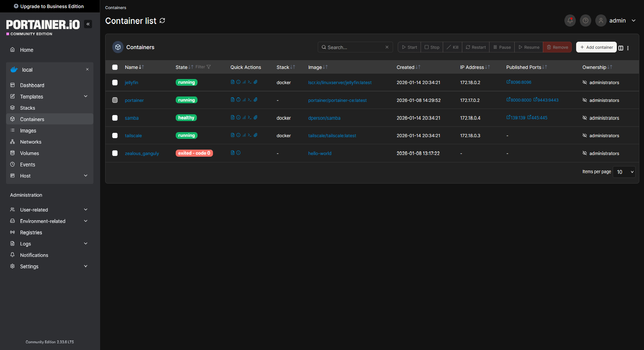Toggle the select-all containers checkbox
The height and width of the screenshot is (350, 644).
point(115,67)
